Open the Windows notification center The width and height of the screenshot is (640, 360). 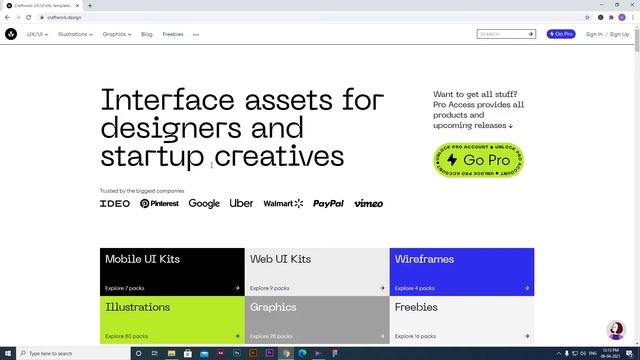coord(629,353)
